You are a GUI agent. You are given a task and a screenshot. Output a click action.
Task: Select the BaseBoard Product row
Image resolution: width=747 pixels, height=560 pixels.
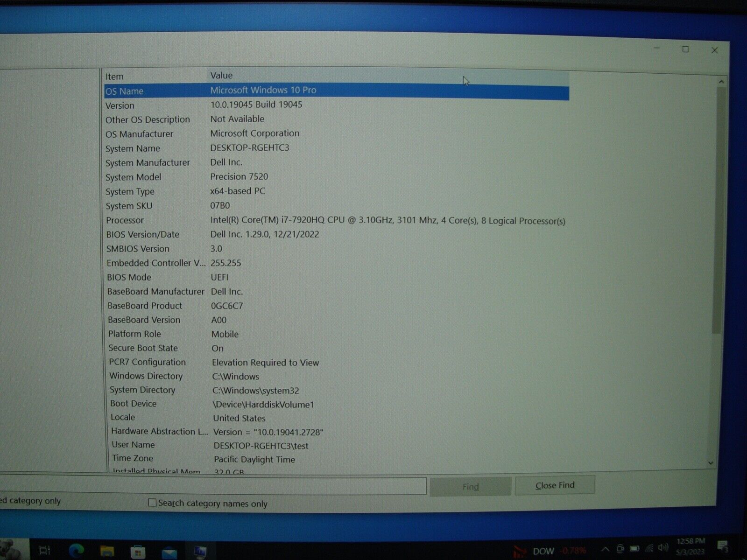pyautogui.click(x=336, y=306)
